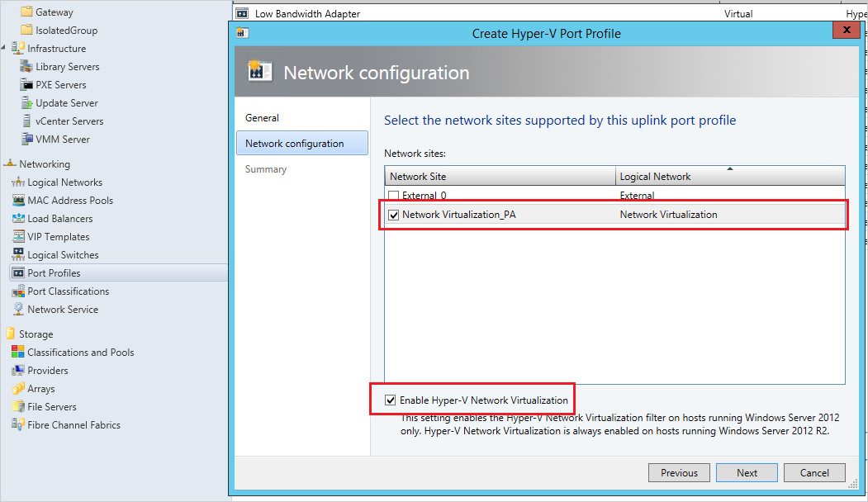Select Low Bandwidth Adapter row text
The height and width of the screenshot is (502, 868).
[307, 14]
